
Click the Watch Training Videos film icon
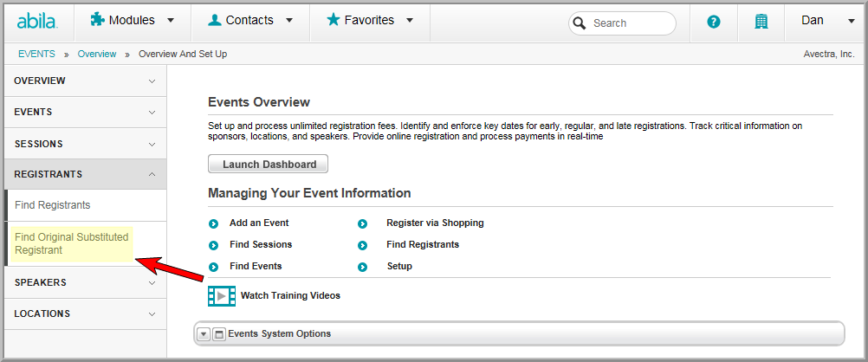[x=222, y=296]
